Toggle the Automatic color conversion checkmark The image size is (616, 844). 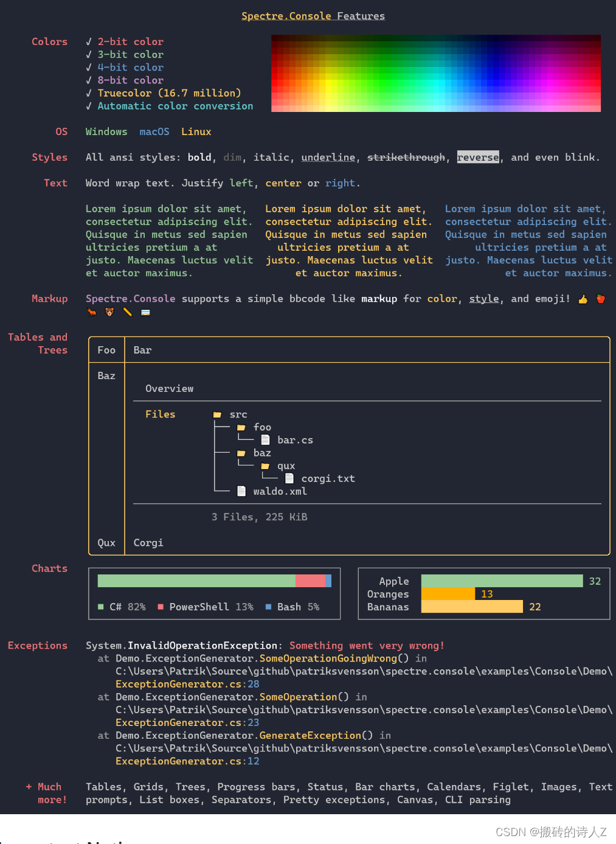tap(88, 106)
